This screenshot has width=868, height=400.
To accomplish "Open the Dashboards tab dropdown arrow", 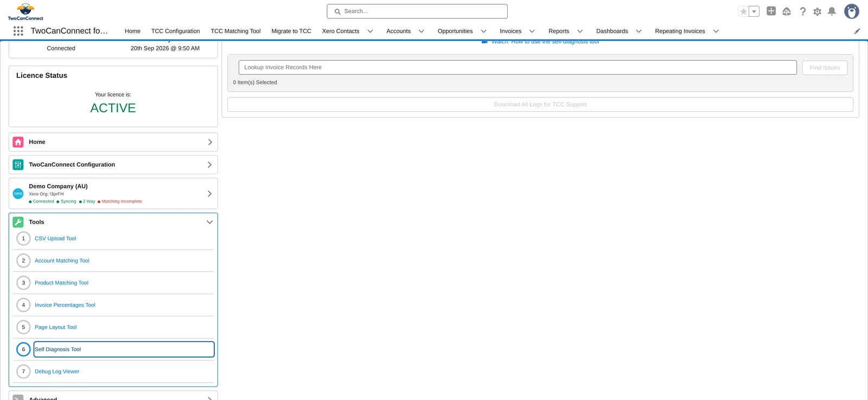I will (x=639, y=31).
